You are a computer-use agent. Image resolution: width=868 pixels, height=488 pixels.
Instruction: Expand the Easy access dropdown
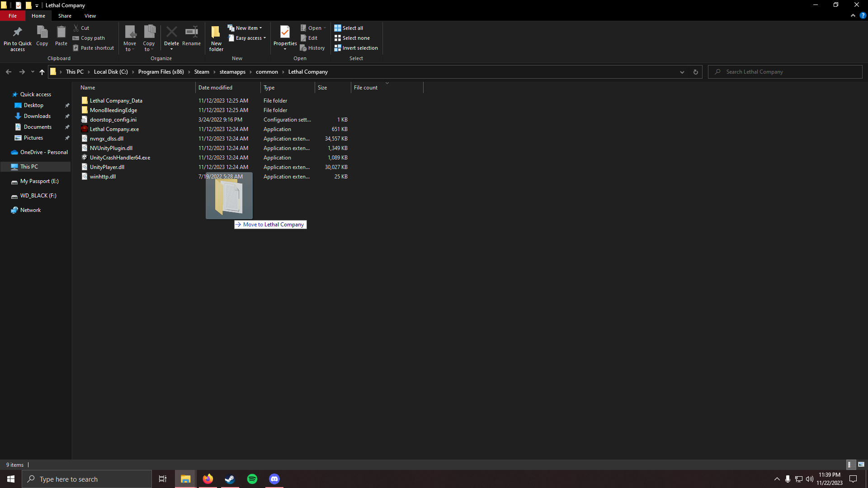coord(247,38)
